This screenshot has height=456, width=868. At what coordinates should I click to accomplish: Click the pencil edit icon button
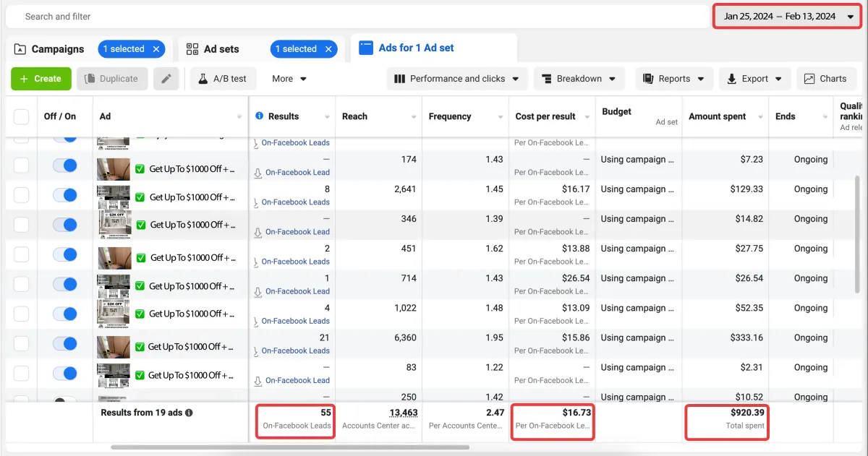click(166, 79)
